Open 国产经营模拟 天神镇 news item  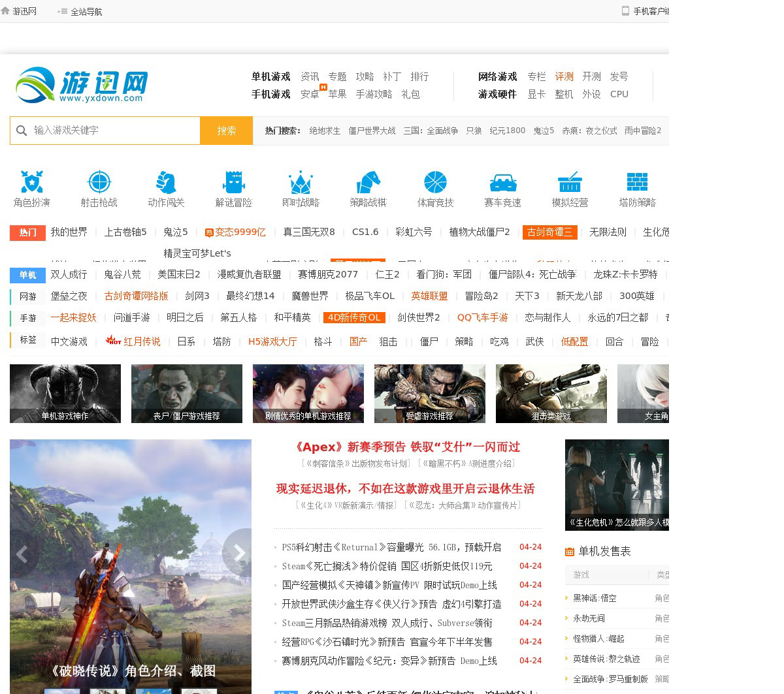(x=389, y=585)
